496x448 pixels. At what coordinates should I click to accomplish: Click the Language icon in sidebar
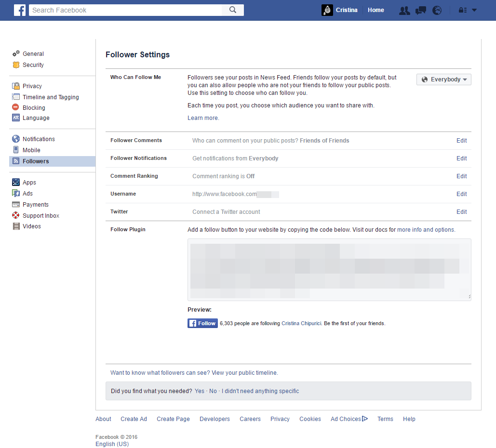[16, 118]
